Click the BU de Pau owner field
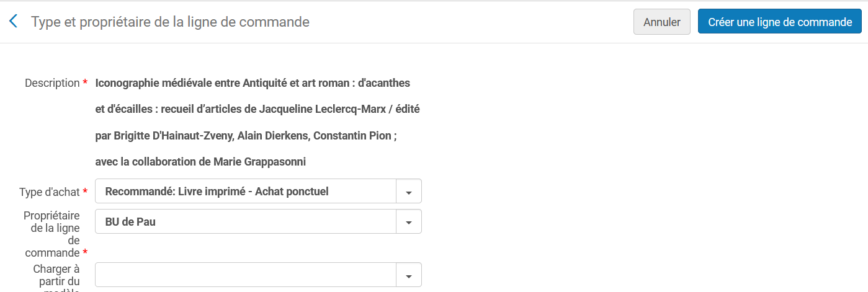The image size is (868, 292). (246, 221)
